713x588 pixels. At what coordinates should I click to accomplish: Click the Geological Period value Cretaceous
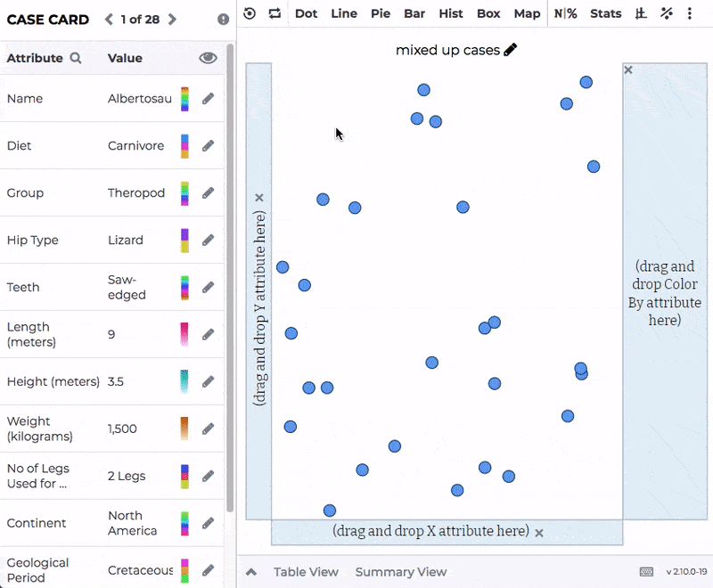click(141, 570)
